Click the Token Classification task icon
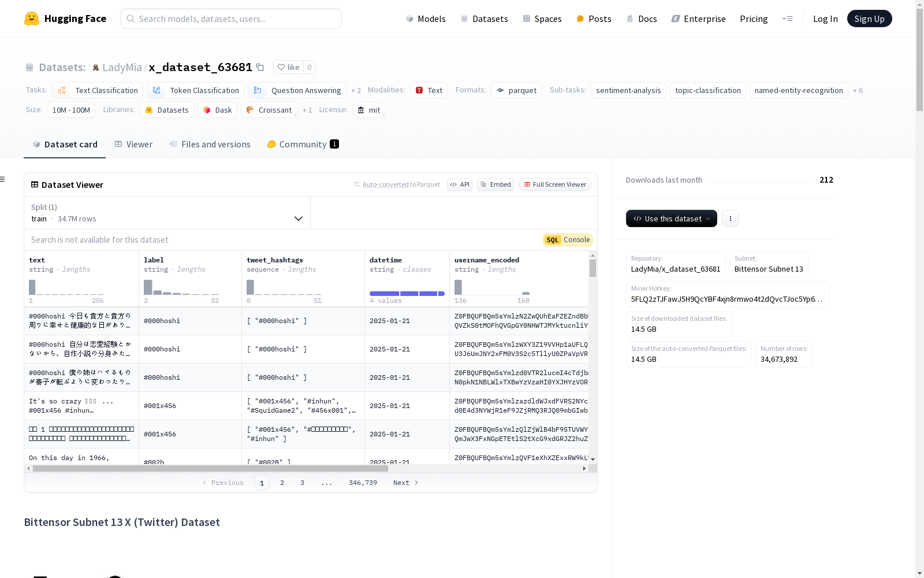The width and height of the screenshot is (924, 578). click(x=157, y=90)
